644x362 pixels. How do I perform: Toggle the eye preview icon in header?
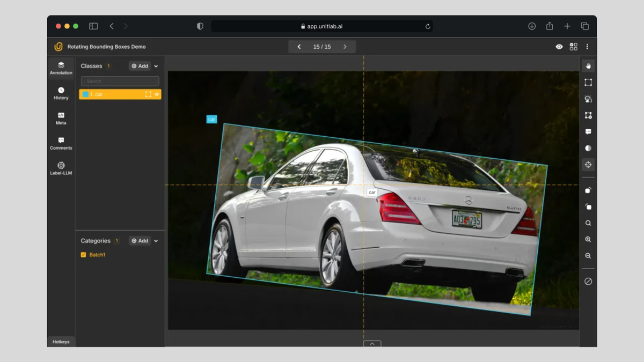click(559, 47)
